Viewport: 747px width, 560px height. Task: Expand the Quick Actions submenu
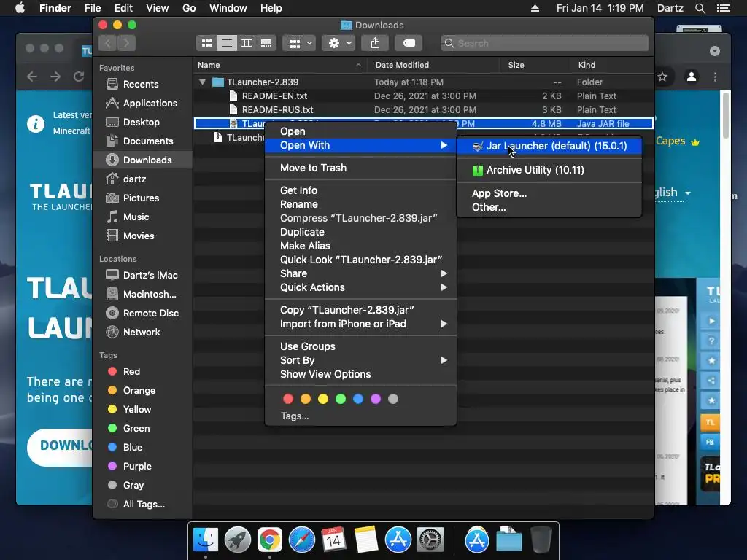tap(360, 287)
